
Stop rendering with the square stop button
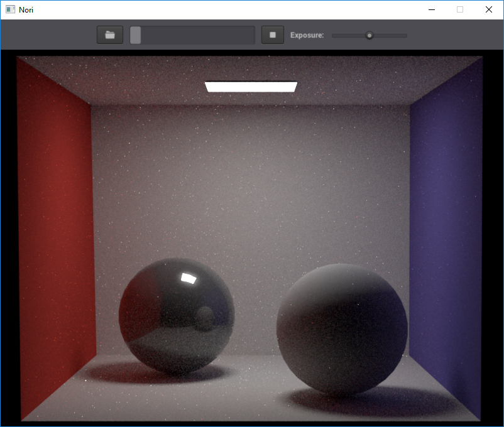pyautogui.click(x=273, y=35)
